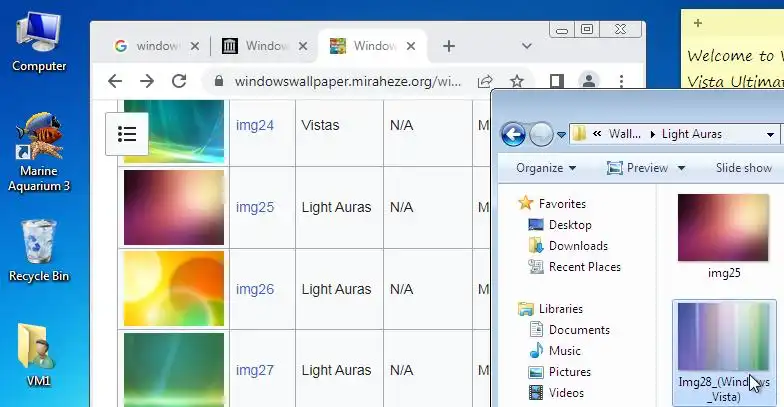Viewport: 784px width, 407px height.
Task: Reload the page in Chrome
Action: pos(179,81)
